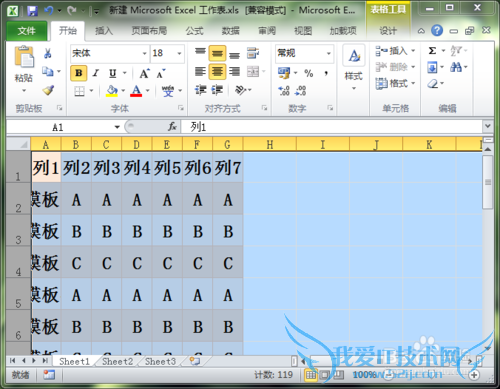Open the font name dropdown (宋体)

tap(145, 53)
